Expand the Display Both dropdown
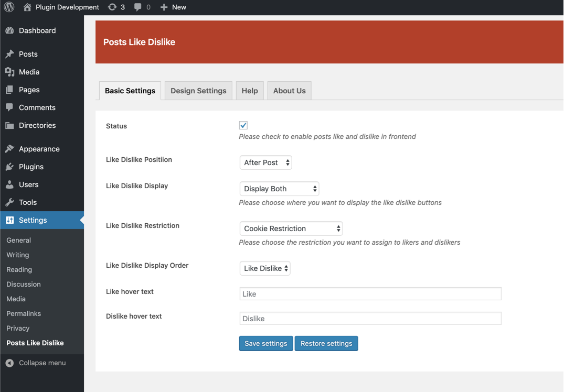The width and height of the screenshot is (564, 392). pos(279,189)
